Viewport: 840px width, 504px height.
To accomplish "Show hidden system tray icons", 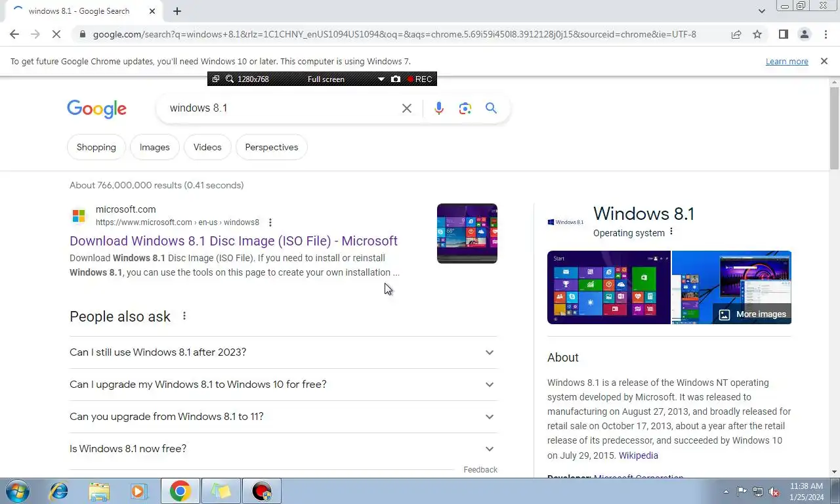I will (x=726, y=492).
